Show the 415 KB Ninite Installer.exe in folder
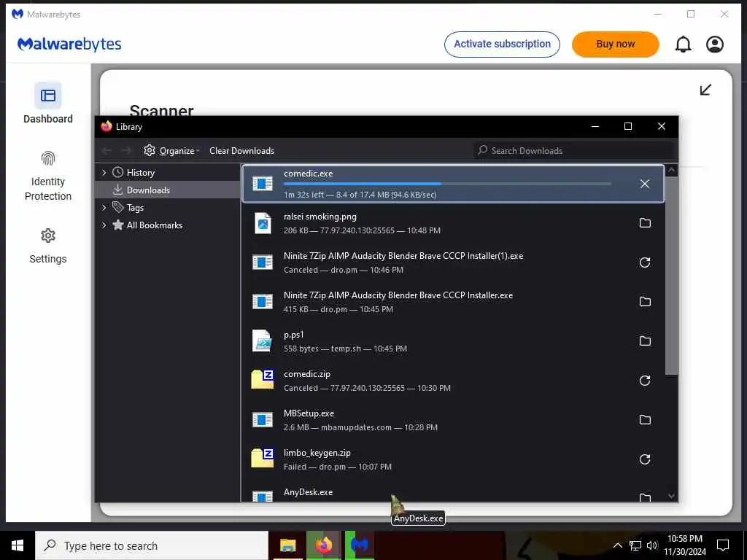 (645, 301)
